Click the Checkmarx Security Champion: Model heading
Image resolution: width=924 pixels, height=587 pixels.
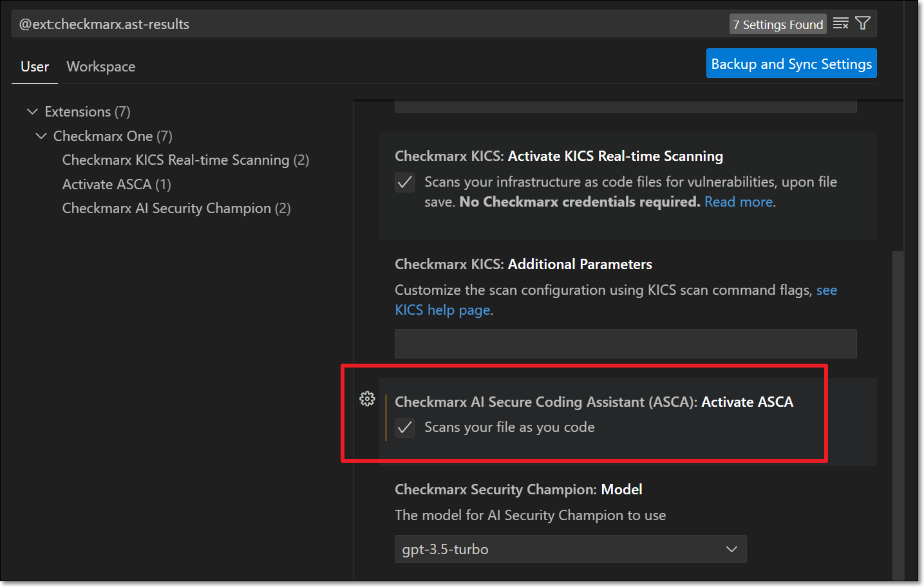point(518,490)
